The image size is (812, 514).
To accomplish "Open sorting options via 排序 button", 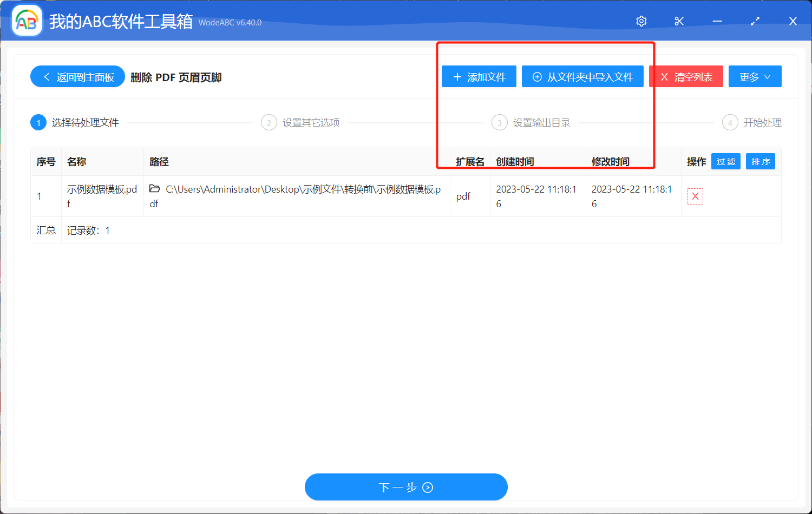I will (x=760, y=161).
